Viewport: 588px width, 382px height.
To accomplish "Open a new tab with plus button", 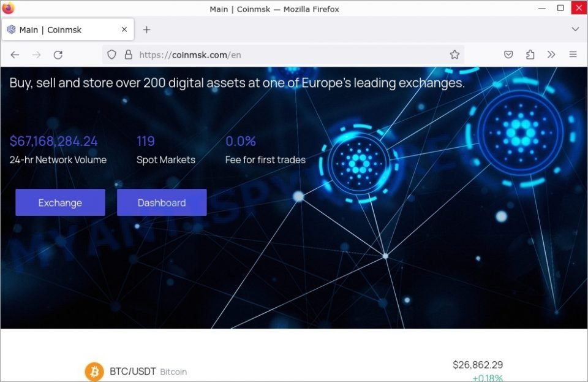I will tap(146, 29).
